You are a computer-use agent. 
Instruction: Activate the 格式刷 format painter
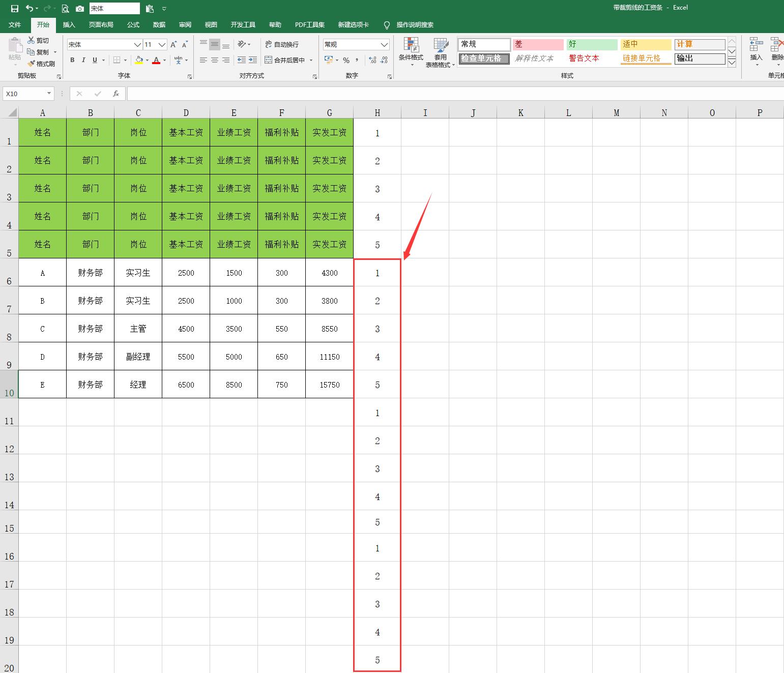coord(41,64)
